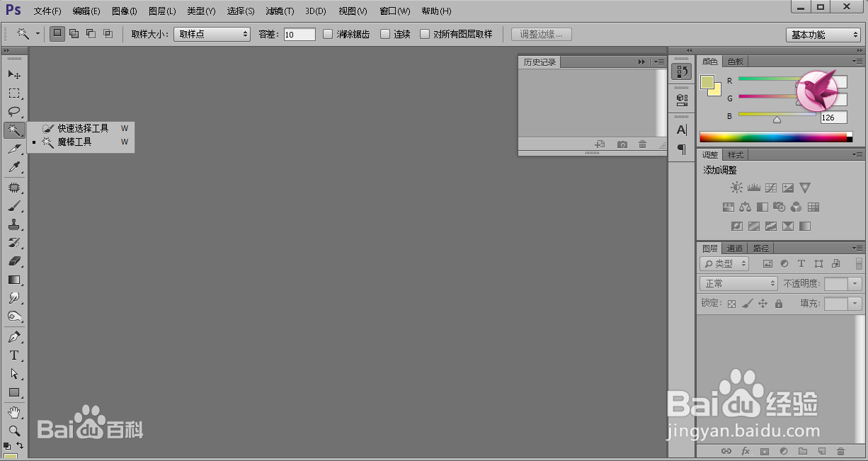Open the History panel flyout menu
Image resolution: width=868 pixels, height=461 pixels.
point(660,62)
